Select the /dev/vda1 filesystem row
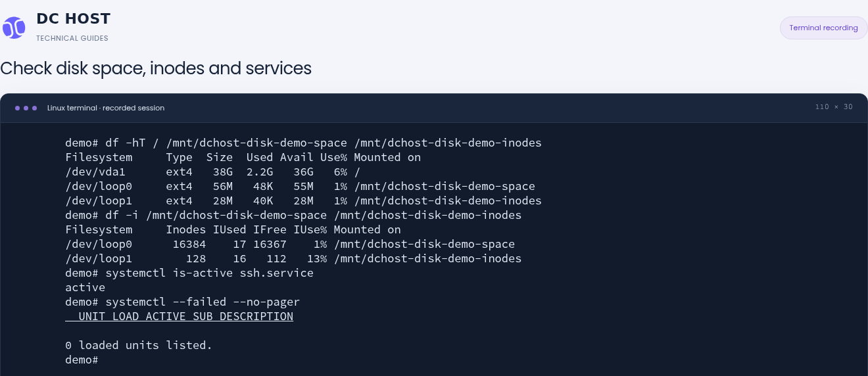Image resolution: width=868 pixels, height=376 pixels. (x=213, y=172)
